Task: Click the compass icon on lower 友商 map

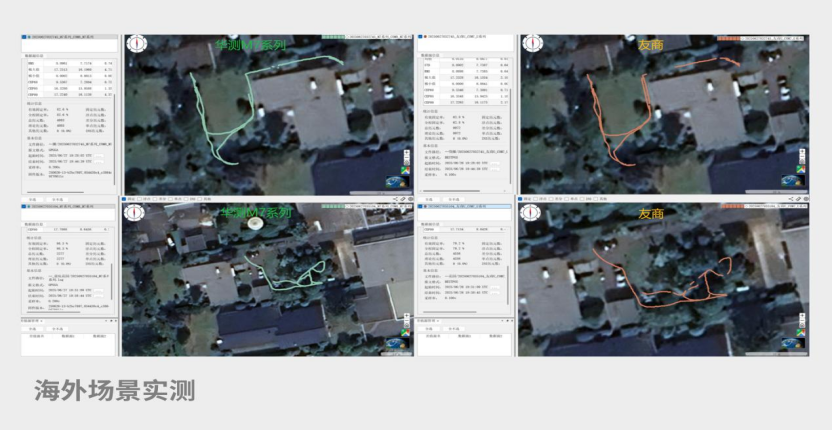Action: [x=530, y=212]
